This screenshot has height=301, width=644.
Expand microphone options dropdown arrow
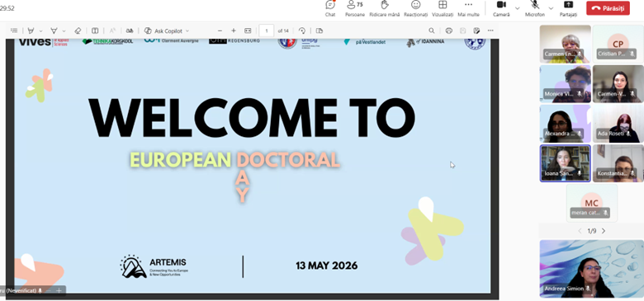point(551,8)
